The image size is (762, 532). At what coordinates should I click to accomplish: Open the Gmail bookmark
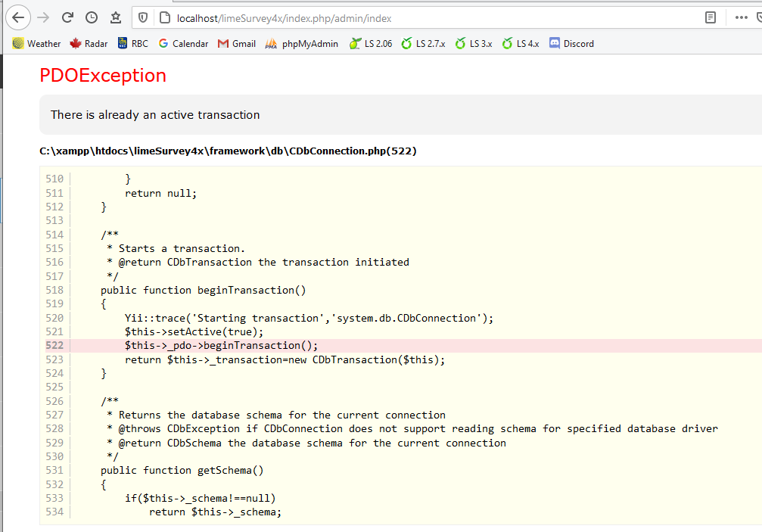point(237,44)
